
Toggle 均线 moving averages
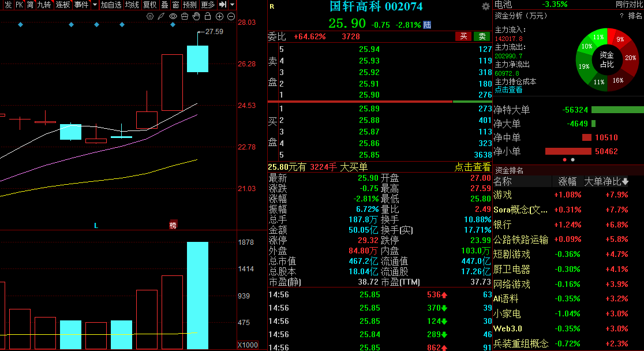pos(132,5)
